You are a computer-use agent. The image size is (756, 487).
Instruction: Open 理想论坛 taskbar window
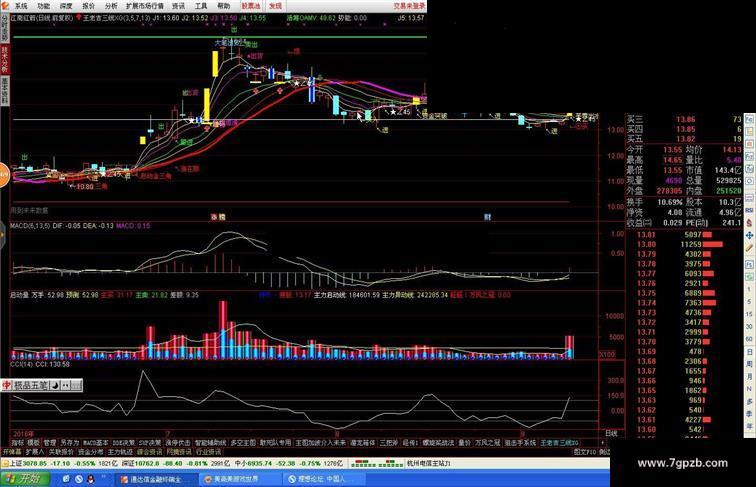coord(322,479)
